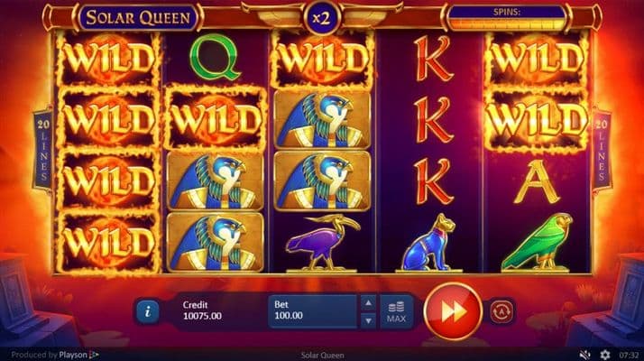644x361 pixels.
Task: Increase the bet with the up arrow
Action: [x=368, y=303]
